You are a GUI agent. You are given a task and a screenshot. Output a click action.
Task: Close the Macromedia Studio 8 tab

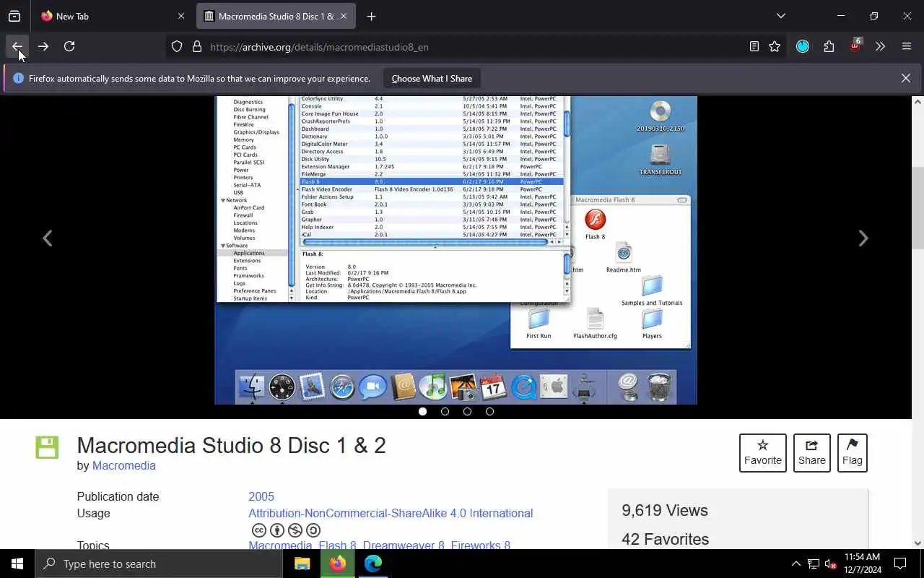tap(344, 16)
